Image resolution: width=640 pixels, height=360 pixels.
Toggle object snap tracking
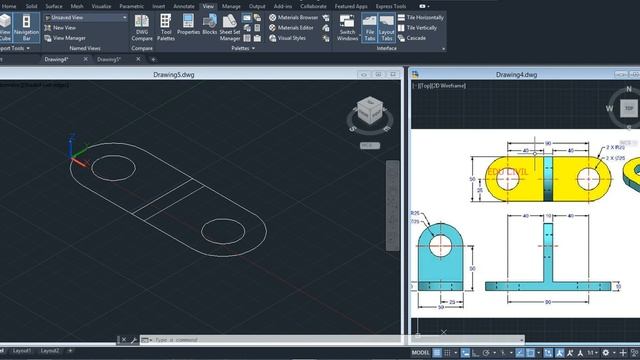click(x=520, y=353)
